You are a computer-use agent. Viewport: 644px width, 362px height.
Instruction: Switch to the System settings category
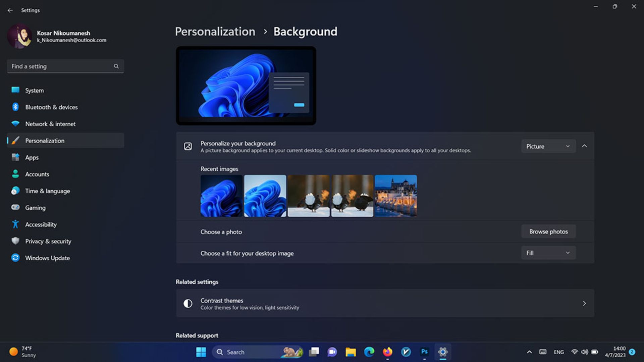34,90
